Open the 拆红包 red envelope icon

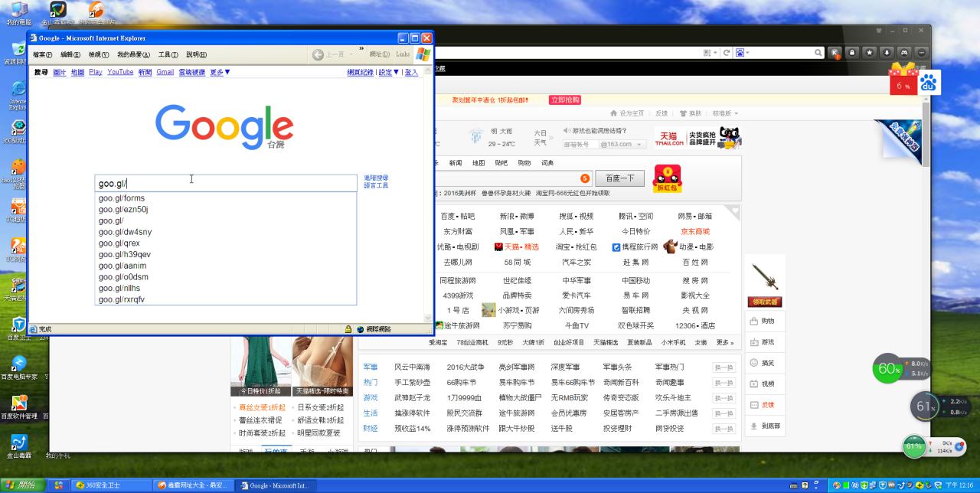pyautogui.click(x=667, y=179)
